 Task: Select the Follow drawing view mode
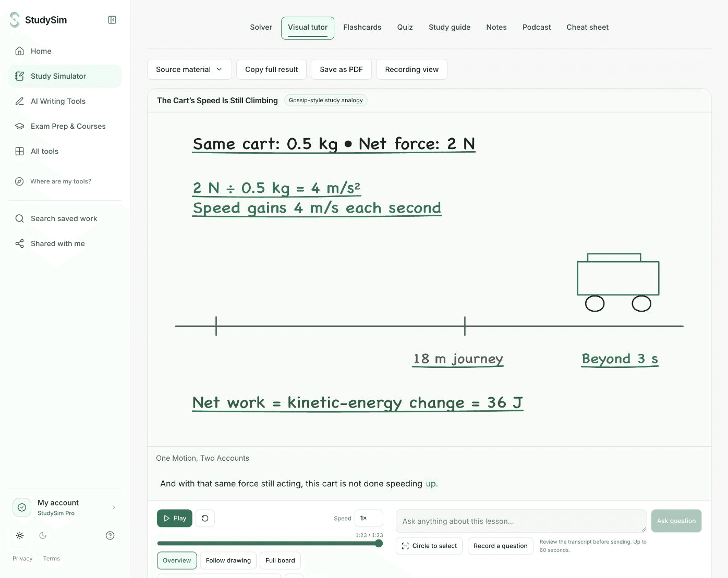[x=228, y=560]
